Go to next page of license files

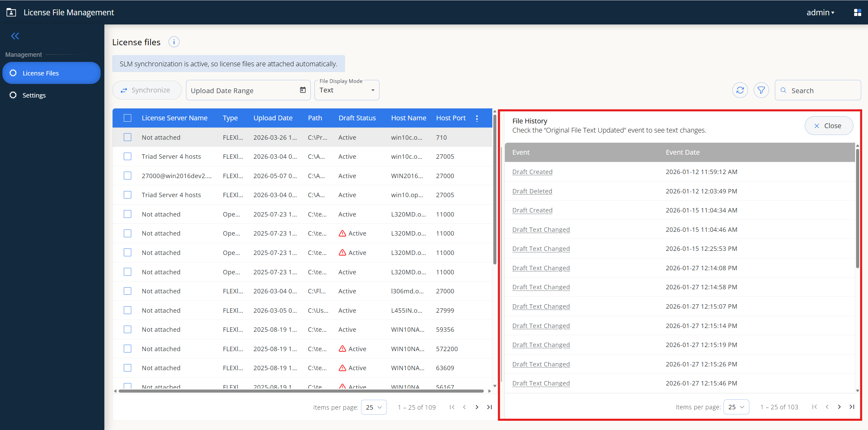(x=477, y=407)
